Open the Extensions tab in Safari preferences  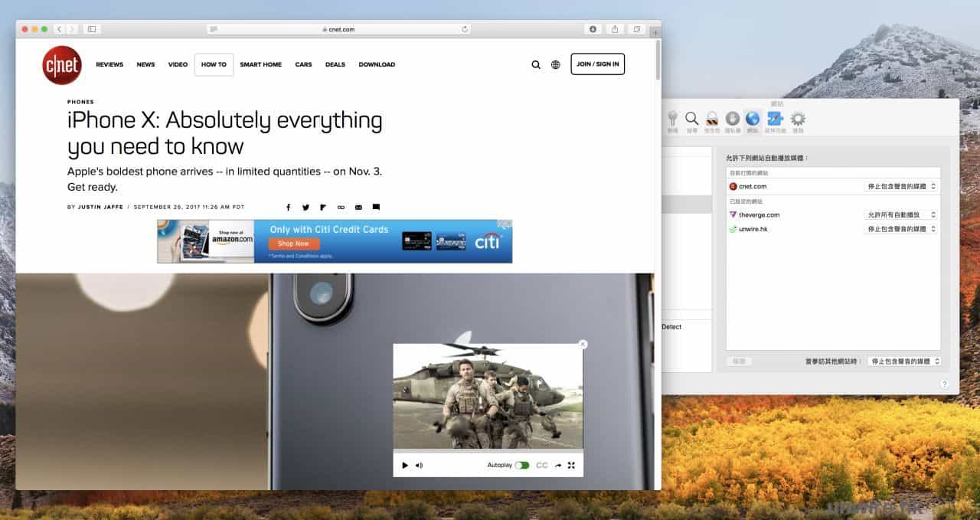(x=774, y=121)
